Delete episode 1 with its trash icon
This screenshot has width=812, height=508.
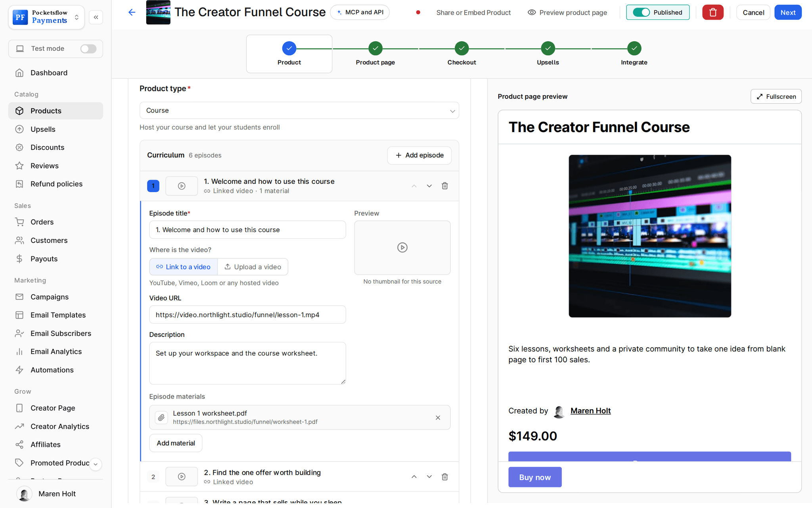tap(444, 186)
